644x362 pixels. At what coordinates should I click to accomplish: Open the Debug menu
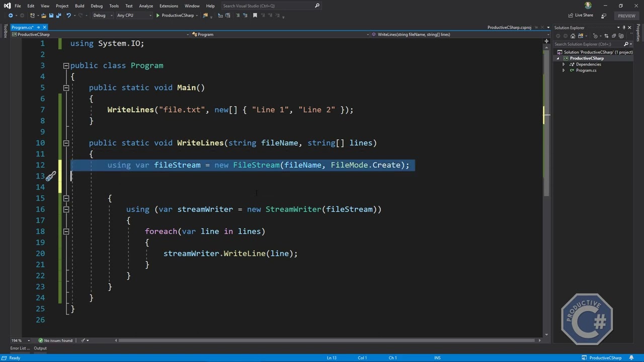click(x=97, y=6)
